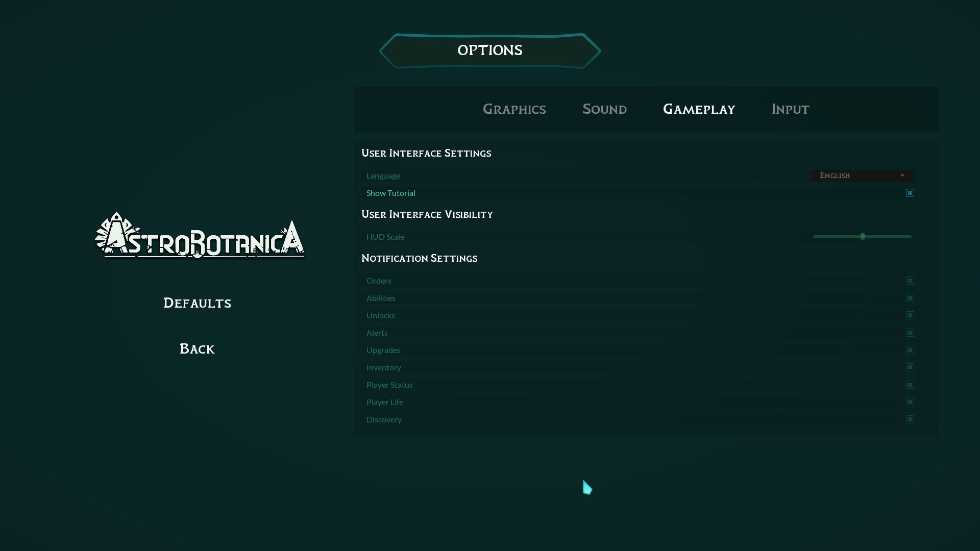The image size is (980, 551).
Task: Uncheck Player Status notifications
Action: [x=910, y=385]
